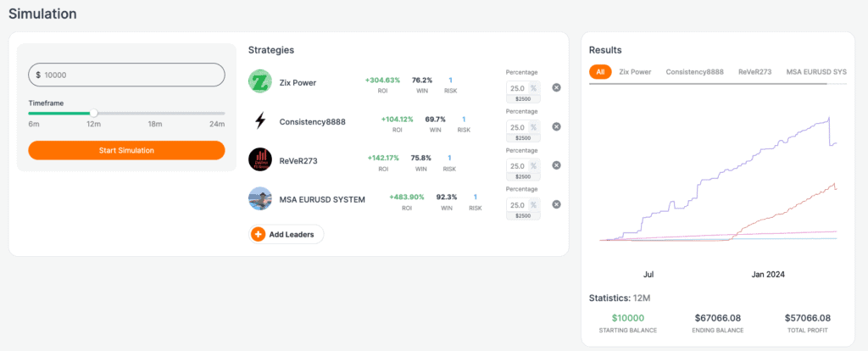Viewport: 868px width, 351px height.
Task: Click the MSA EURUSD SYSTEM avatar
Action: point(259,199)
